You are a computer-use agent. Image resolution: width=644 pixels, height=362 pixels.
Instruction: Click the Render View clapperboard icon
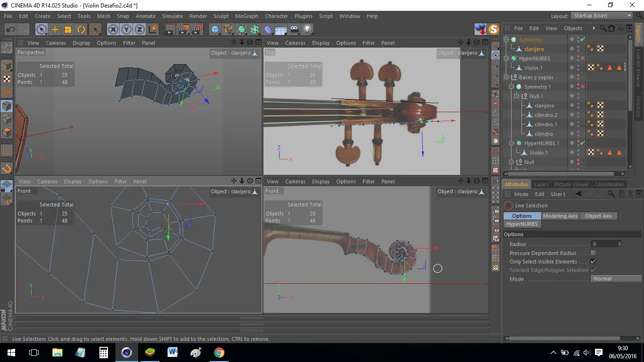point(170,29)
